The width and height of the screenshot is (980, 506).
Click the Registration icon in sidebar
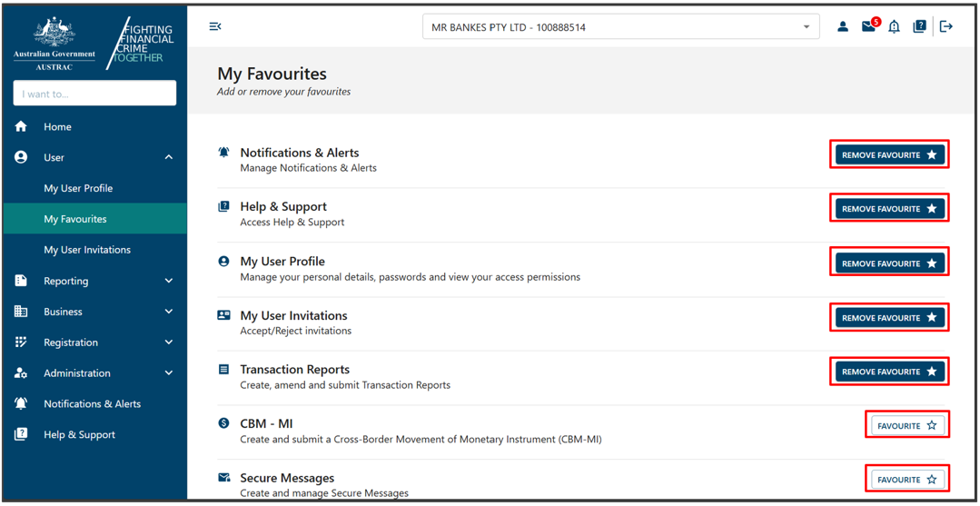(x=21, y=342)
